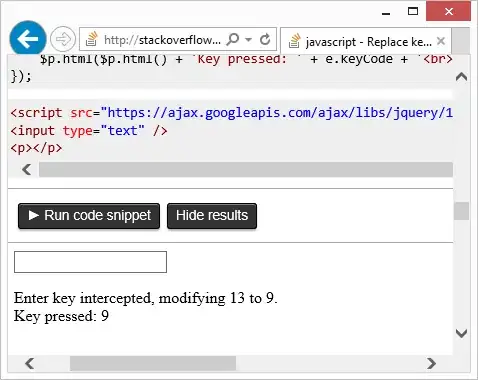Image resolution: width=478 pixels, height=380 pixels.
Task: Select the 'javascript - Replace ke...' tab
Action: point(366,41)
